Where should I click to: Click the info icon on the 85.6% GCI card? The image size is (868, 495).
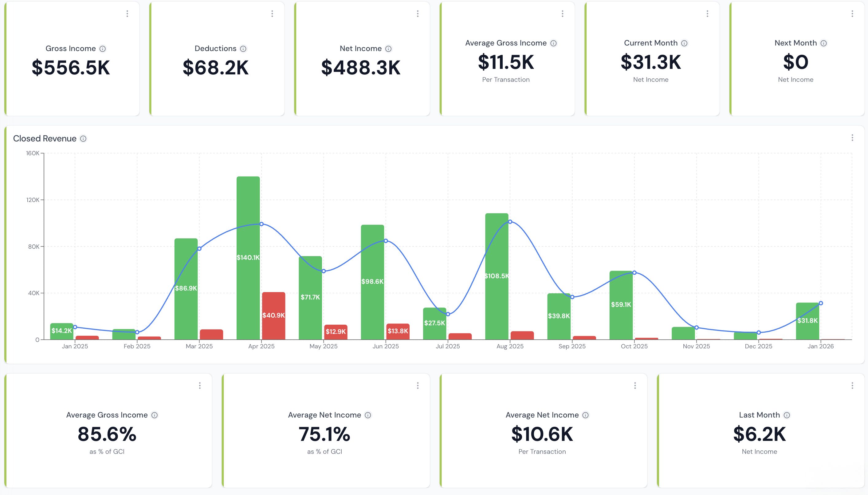point(155,415)
